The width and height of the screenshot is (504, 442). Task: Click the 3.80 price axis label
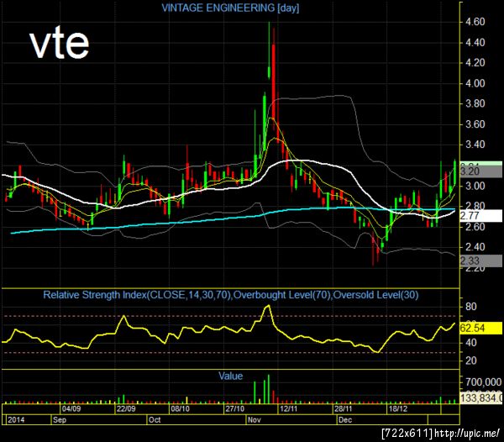[475, 103]
